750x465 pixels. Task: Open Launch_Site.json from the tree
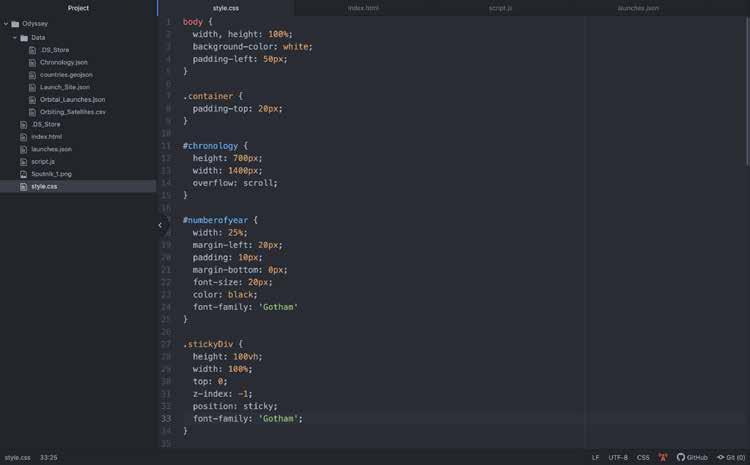click(x=65, y=87)
